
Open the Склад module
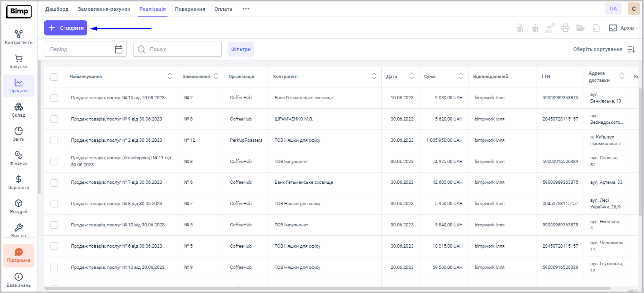[x=18, y=110]
